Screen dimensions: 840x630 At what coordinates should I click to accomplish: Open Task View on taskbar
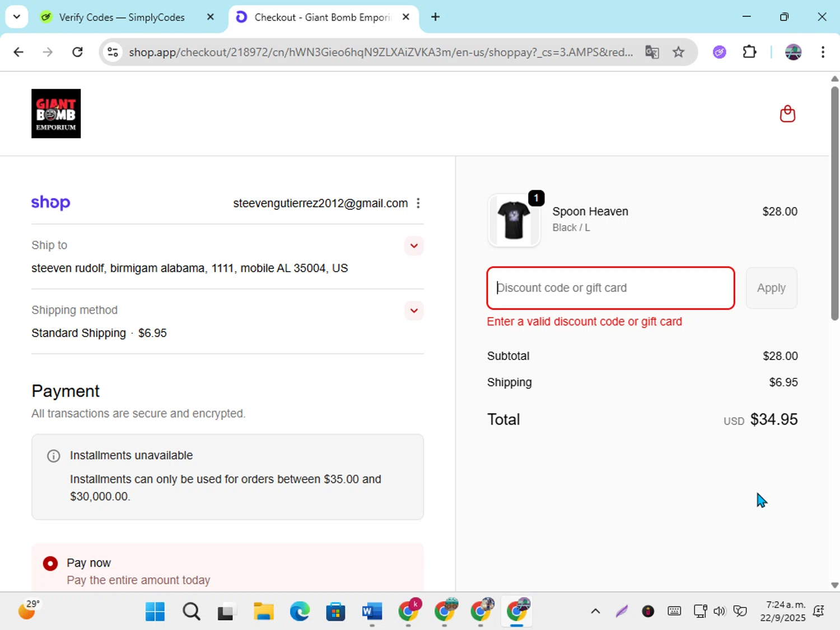point(226,612)
